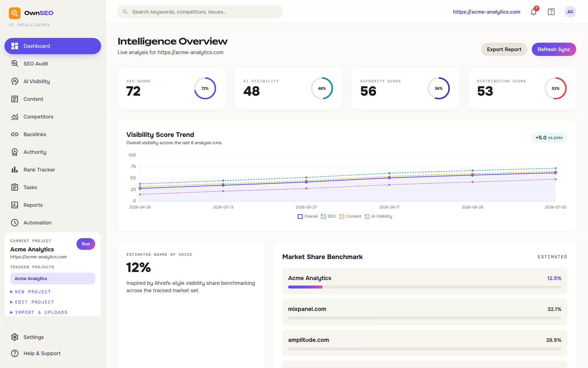
Task: Open the Settings link
Action: click(x=53, y=337)
